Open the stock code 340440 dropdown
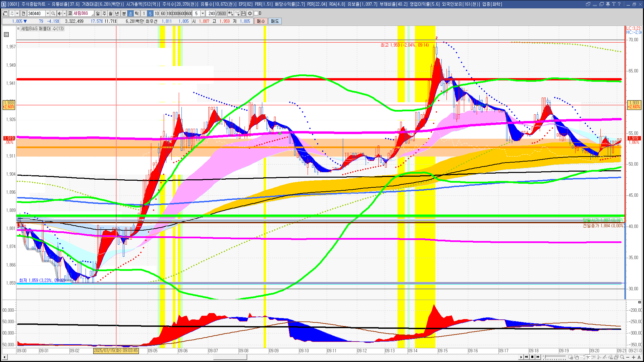The image size is (644, 362). point(48,13)
